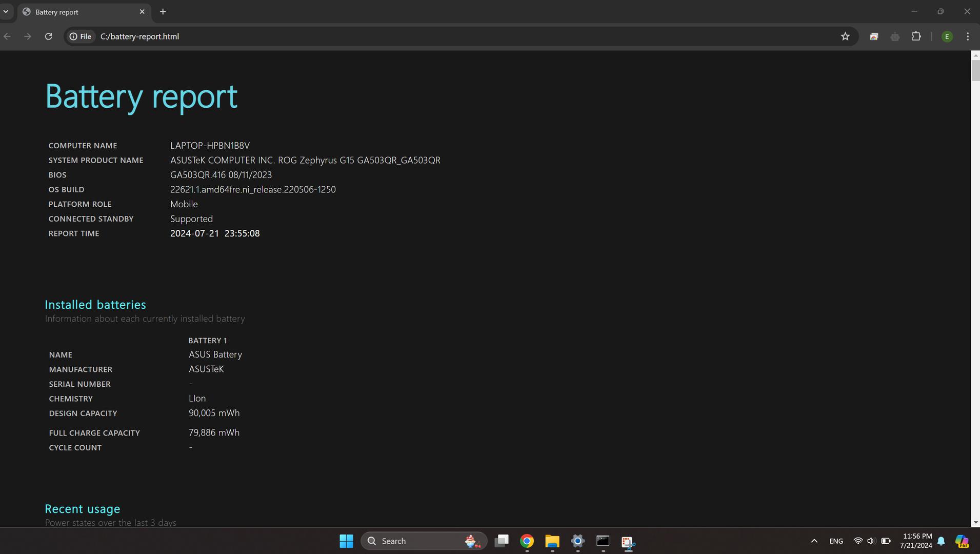Viewport: 980px width, 554px height.
Task: Bookmark this page with the star icon
Action: click(x=845, y=36)
